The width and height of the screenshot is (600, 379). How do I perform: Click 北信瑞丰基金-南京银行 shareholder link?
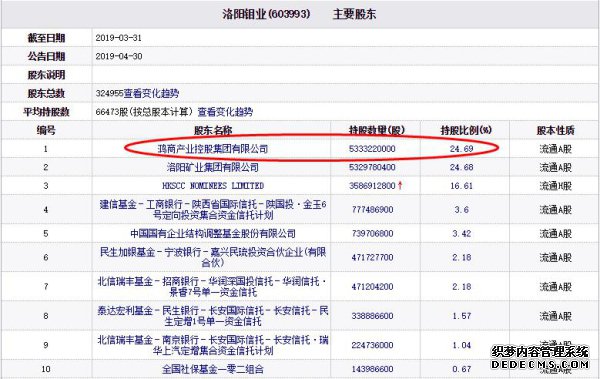coord(213,345)
